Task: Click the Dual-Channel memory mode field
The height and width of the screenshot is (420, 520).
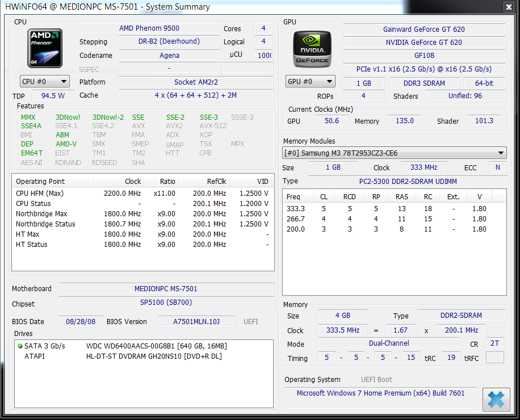Action: coord(389,343)
